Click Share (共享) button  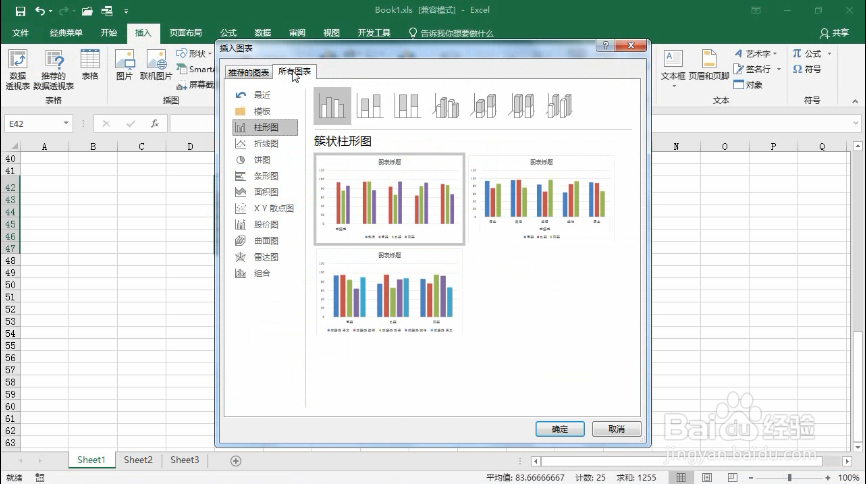coord(834,33)
